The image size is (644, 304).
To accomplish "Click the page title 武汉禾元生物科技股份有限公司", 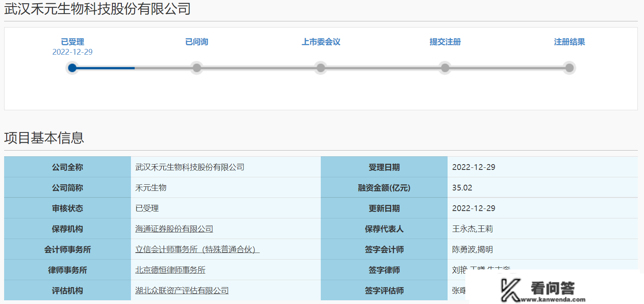I will (97, 9).
